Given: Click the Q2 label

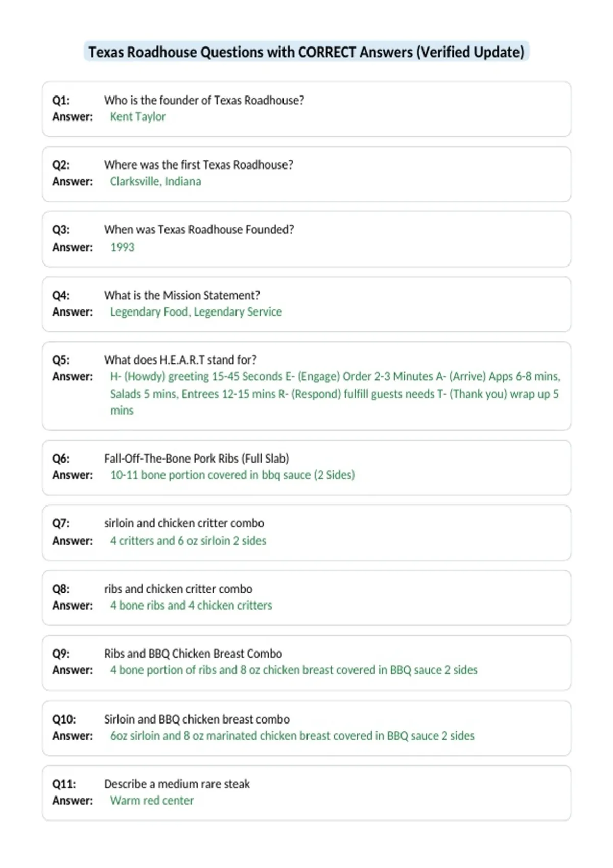Looking at the screenshot, I should coord(61,165).
